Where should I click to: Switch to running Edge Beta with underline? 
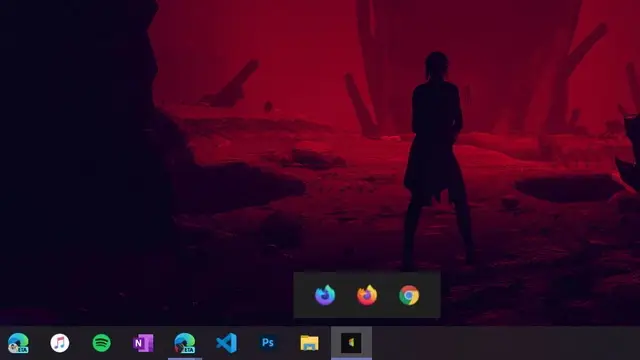185,342
